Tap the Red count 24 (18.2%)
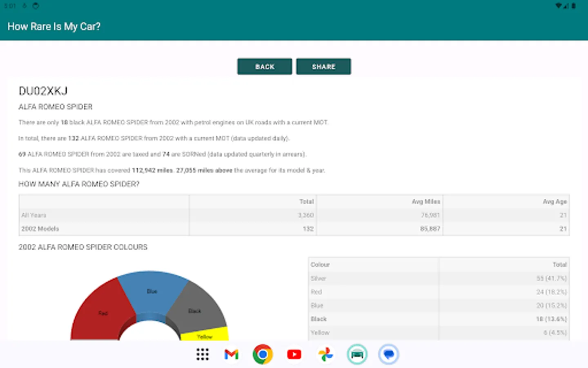The height and width of the screenshot is (368, 588). coord(552,292)
